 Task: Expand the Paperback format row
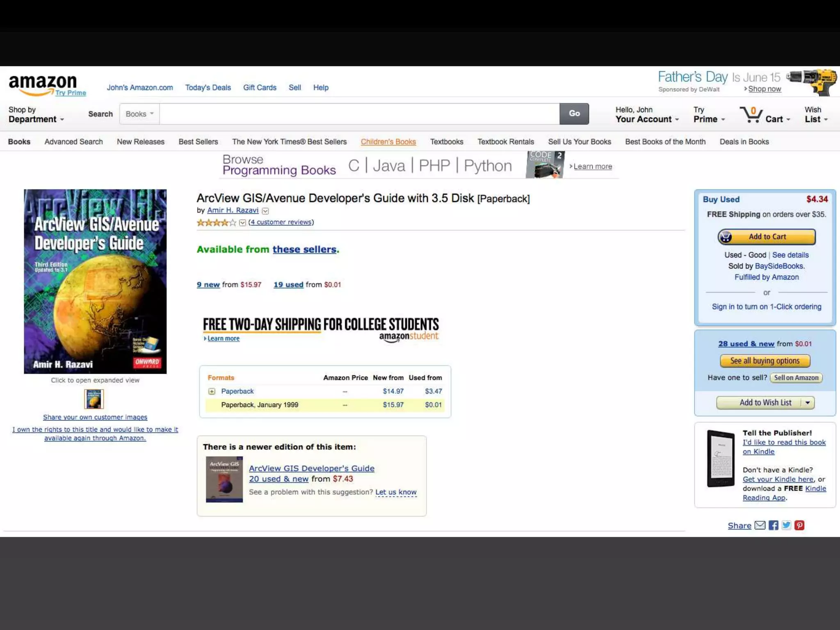[x=212, y=391]
